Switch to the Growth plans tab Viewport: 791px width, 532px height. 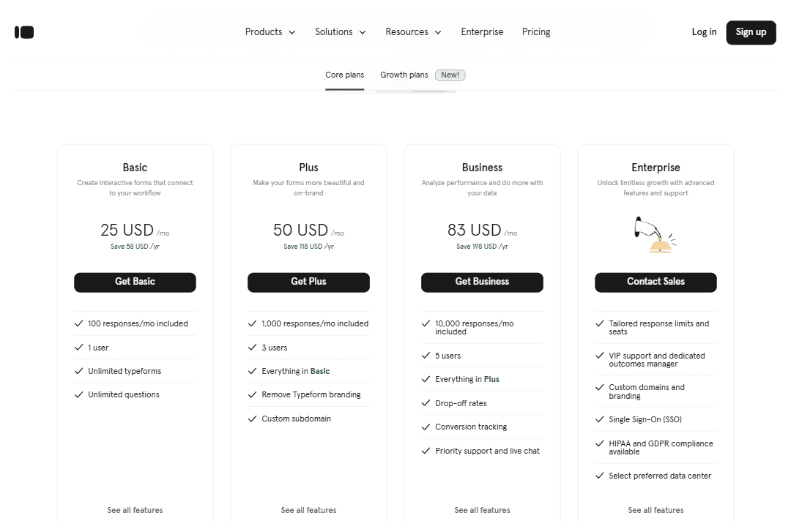404,75
